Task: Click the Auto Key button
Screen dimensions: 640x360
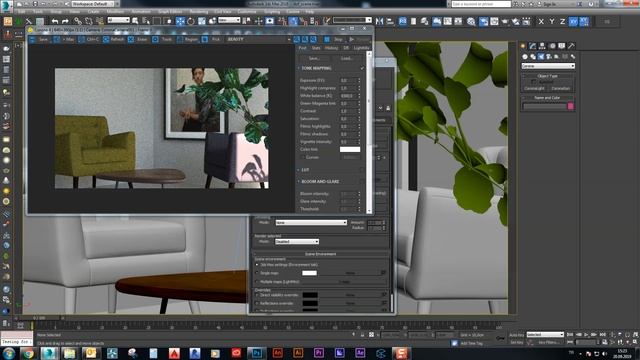Action: coord(516,335)
